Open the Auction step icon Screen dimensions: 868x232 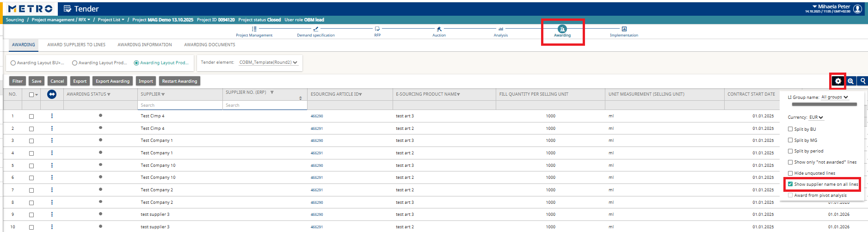[439, 29]
